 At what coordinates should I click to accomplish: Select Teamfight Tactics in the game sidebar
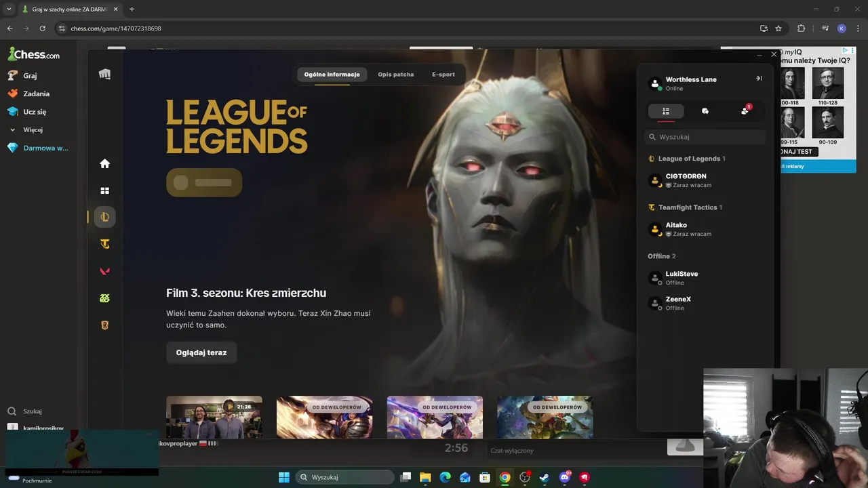click(x=104, y=244)
